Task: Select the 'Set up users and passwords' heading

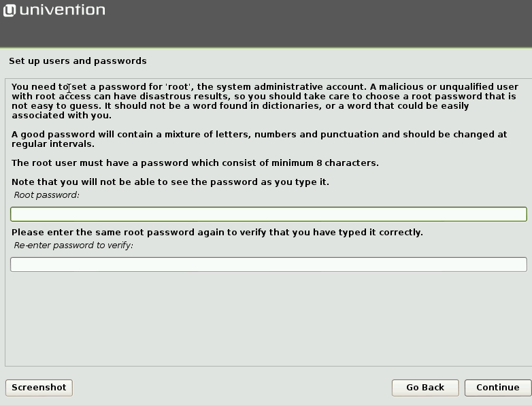Action: 78,61
